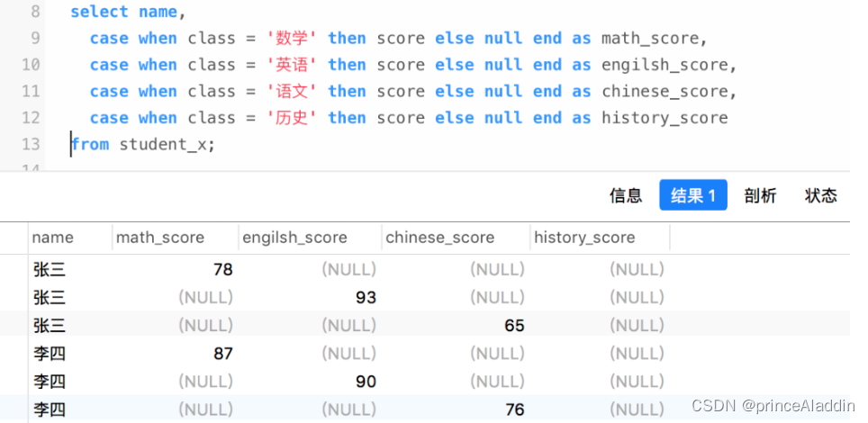
Task: Click 李四 in the row with score 76
Action: tap(50, 409)
